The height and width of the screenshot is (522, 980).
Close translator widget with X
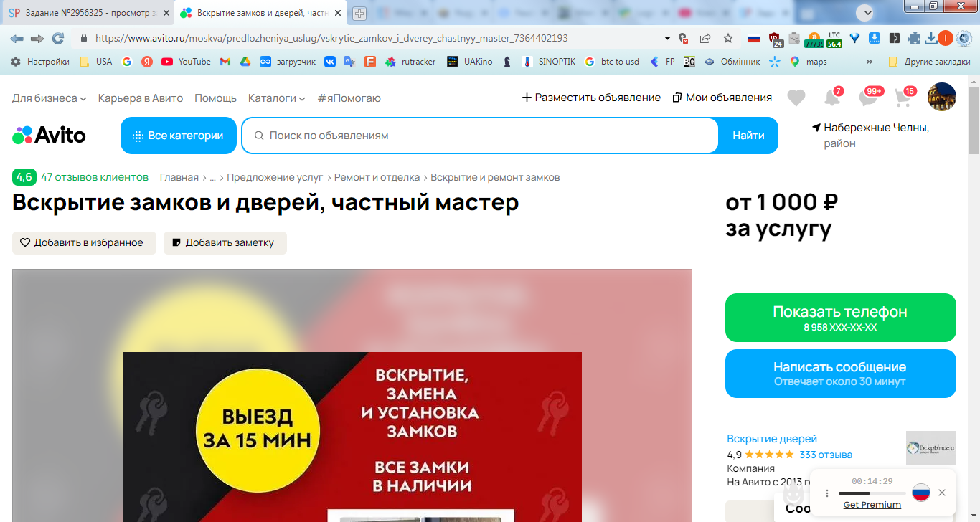pos(942,493)
